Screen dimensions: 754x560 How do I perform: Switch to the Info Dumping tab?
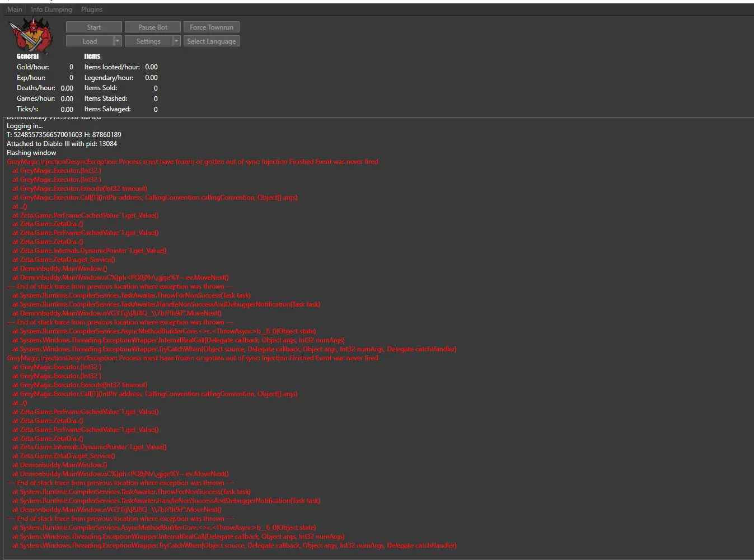pos(51,10)
